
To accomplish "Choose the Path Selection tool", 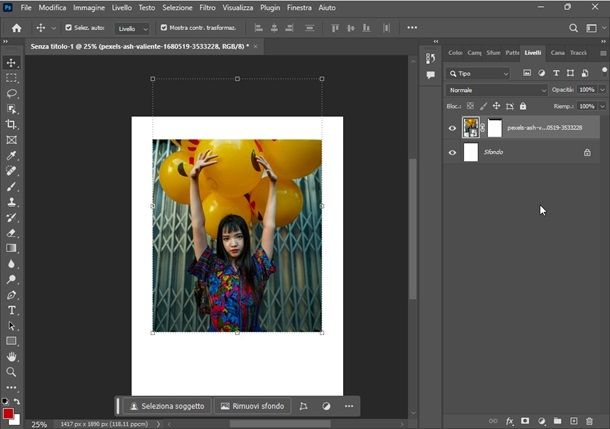I will coord(11,326).
